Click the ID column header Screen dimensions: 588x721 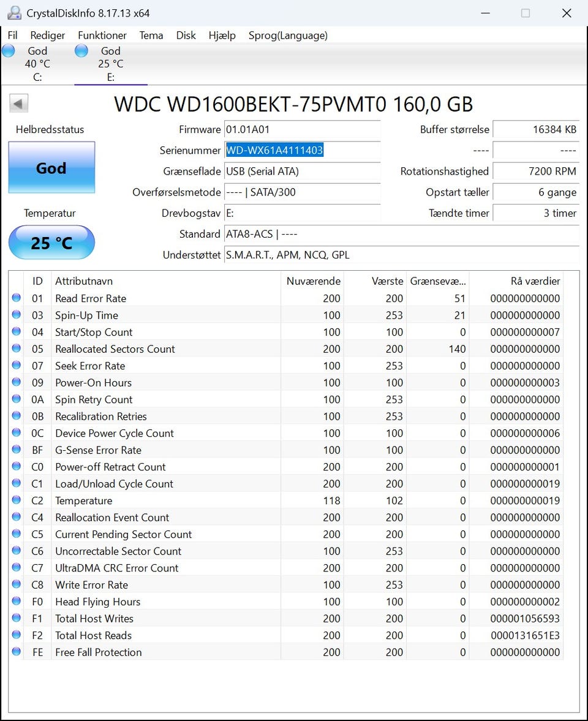click(x=37, y=281)
